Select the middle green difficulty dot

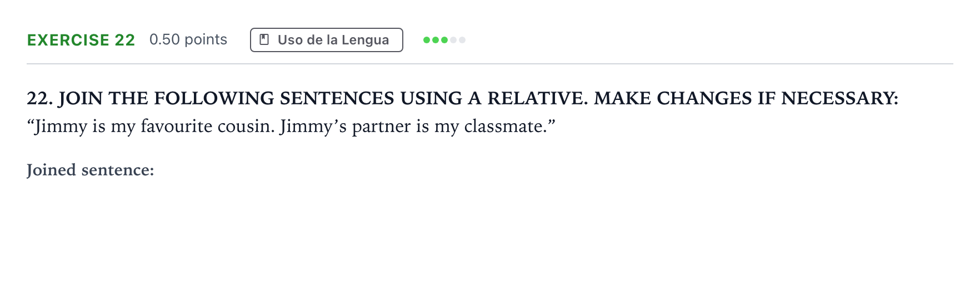click(436, 40)
